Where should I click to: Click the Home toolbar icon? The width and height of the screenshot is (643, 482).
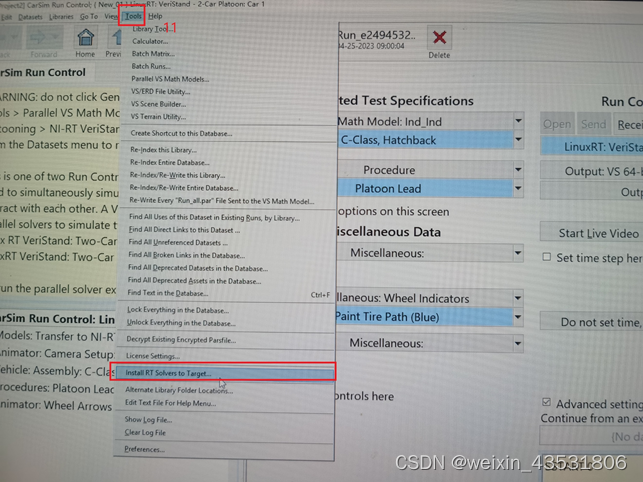[x=85, y=38]
